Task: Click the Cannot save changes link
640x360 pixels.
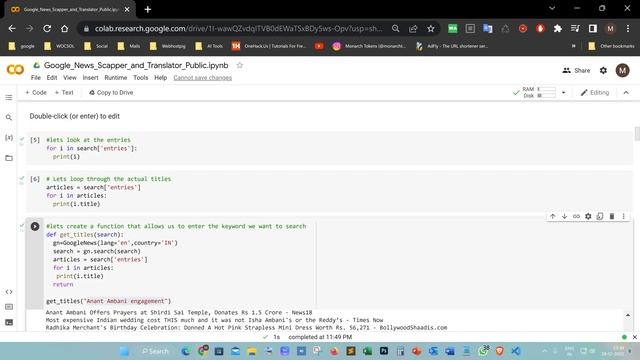Action: 202,78
